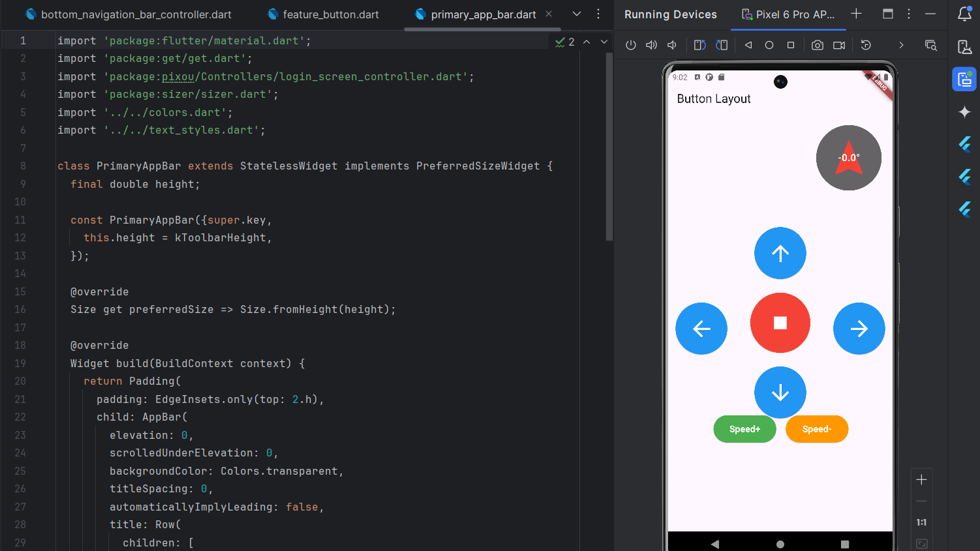Click line number 20 in the gutter
Viewport: 980px width, 551px height.
(20, 381)
